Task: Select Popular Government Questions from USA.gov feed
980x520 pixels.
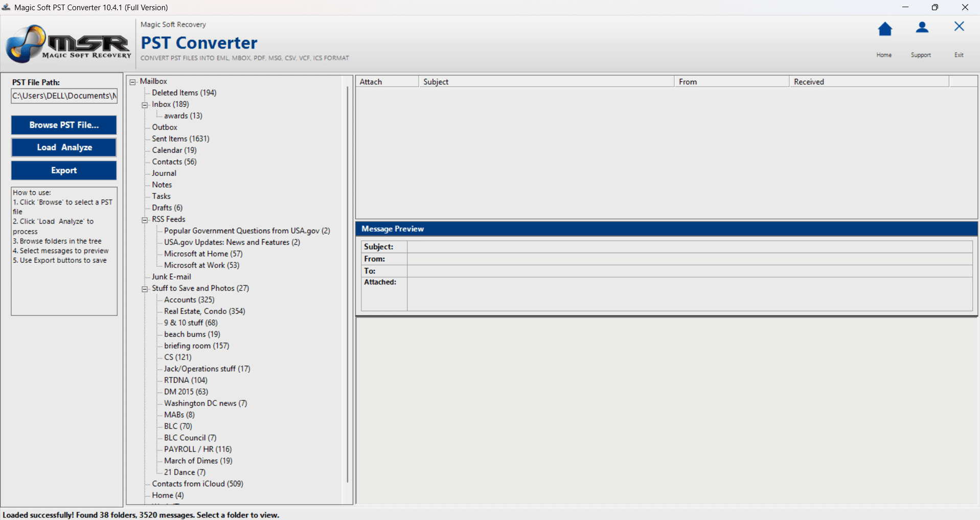Action: [247, 231]
